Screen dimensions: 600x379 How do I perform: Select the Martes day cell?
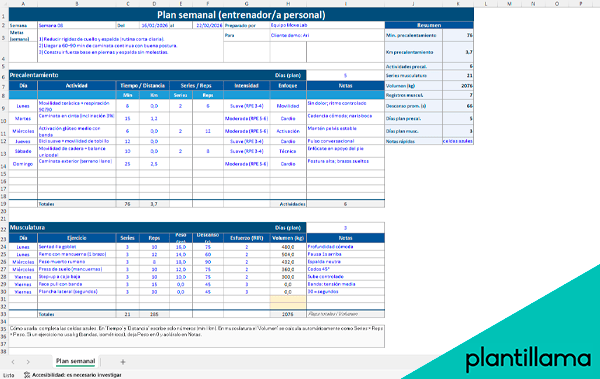coord(23,119)
